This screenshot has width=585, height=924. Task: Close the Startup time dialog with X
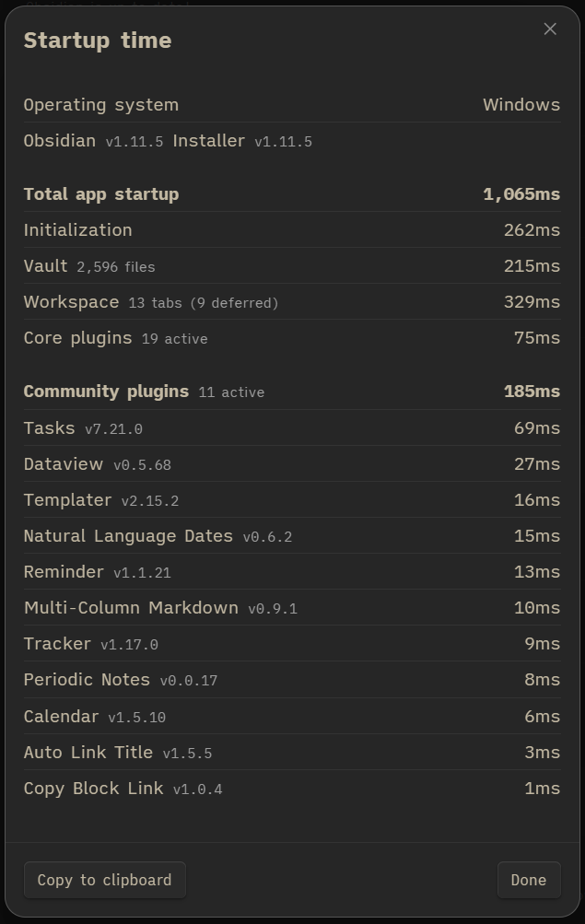pos(550,29)
